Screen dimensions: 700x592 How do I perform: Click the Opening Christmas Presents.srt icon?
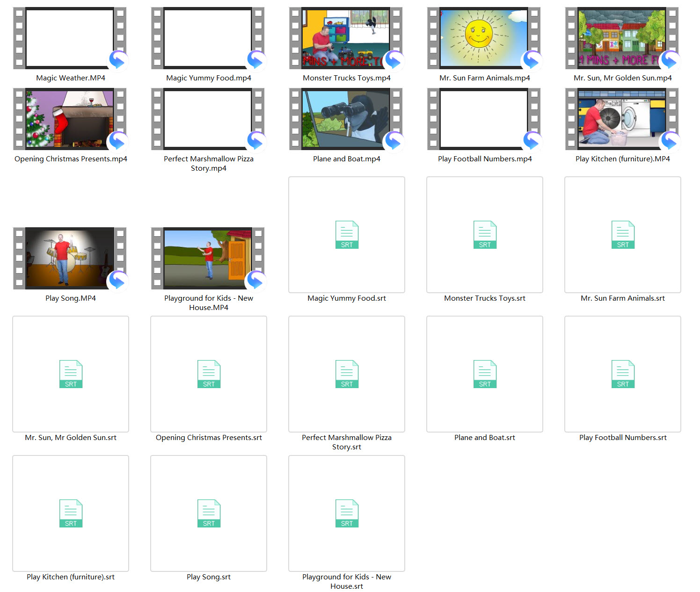pos(209,374)
